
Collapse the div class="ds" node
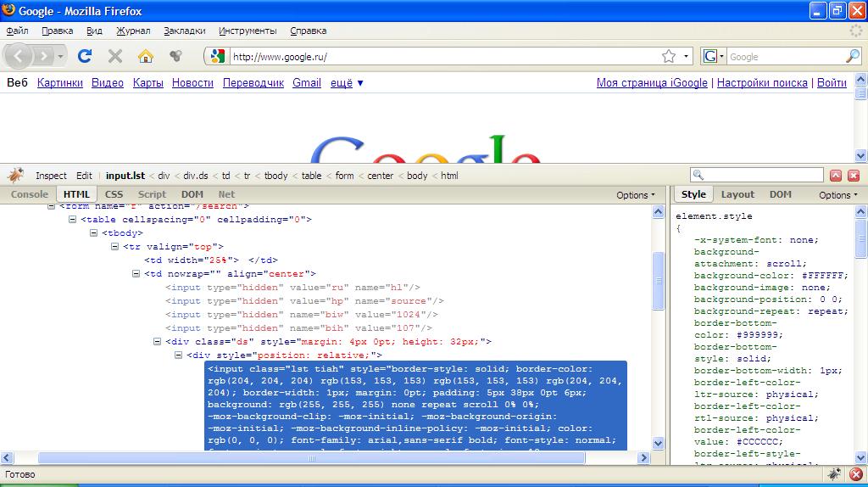tap(157, 342)
